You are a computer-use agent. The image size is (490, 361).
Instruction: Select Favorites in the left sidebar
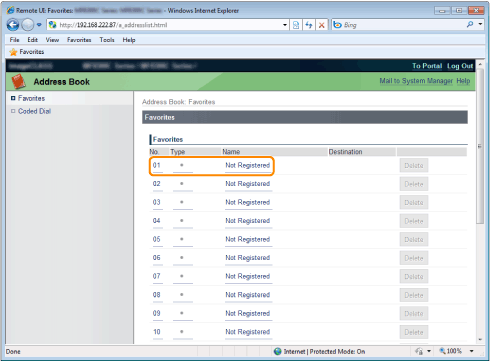click(x=31, y=98)
